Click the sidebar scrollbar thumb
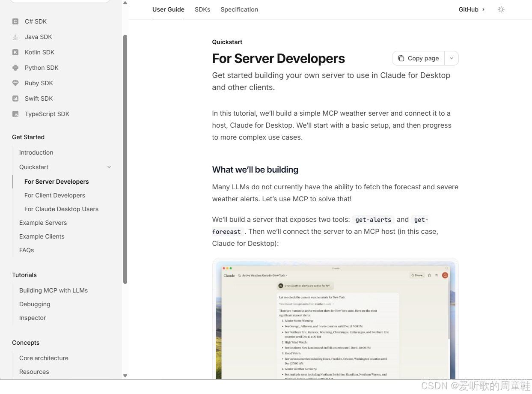The width and height of the screenshot is (532, 394). click(x=125, y=159)
